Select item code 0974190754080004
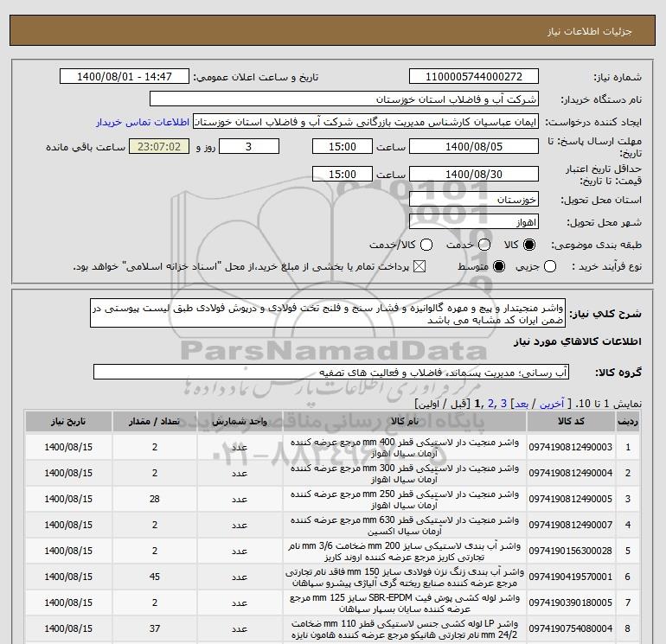 (x=571, y=628)
